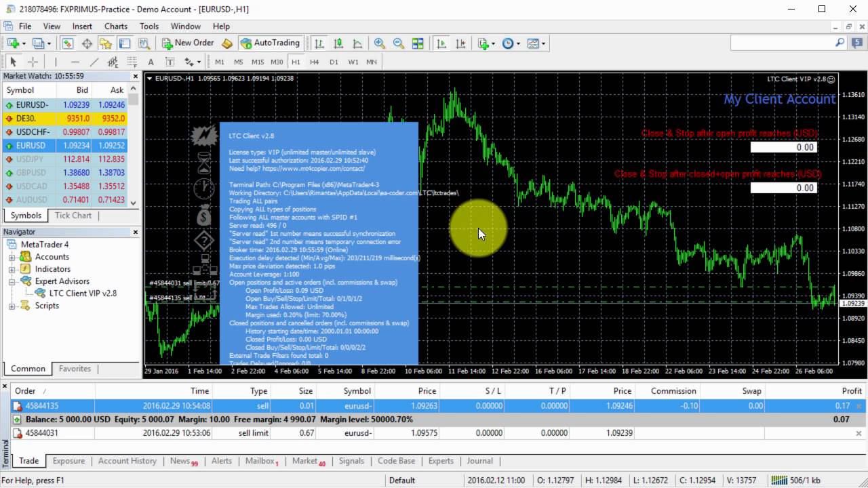Select the equidistant channel tool
The width and height of the screenshot is (868, 488).
113,62
